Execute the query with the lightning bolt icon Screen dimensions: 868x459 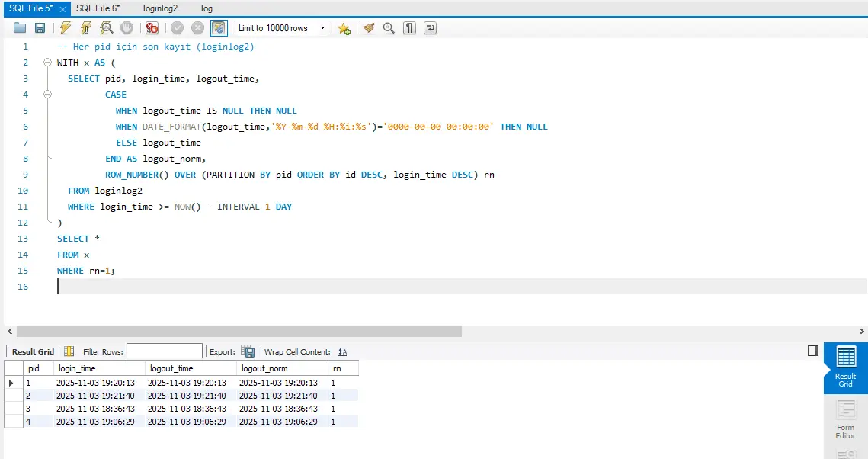(x=66, y=28)
